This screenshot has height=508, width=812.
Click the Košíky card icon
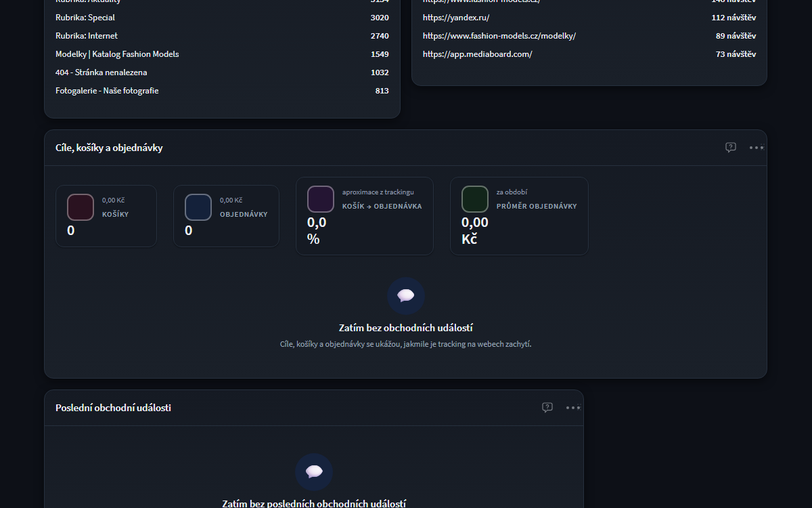81,207
